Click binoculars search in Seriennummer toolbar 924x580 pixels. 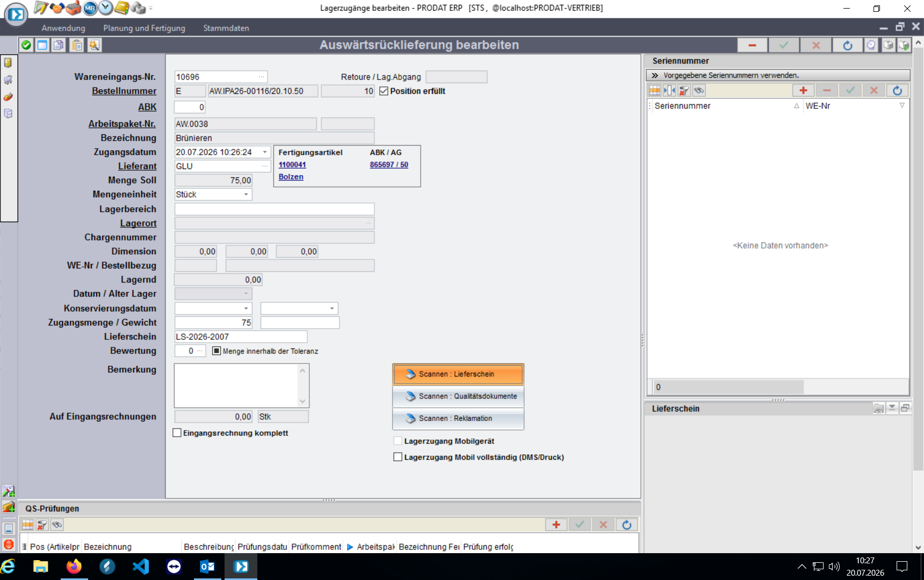pyautogui.click(x=698, y=90)
